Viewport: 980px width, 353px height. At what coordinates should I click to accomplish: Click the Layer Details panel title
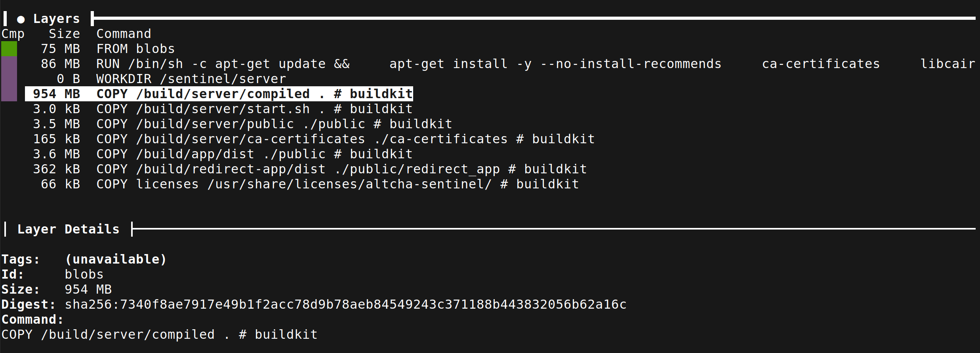(x=68, y=229)
